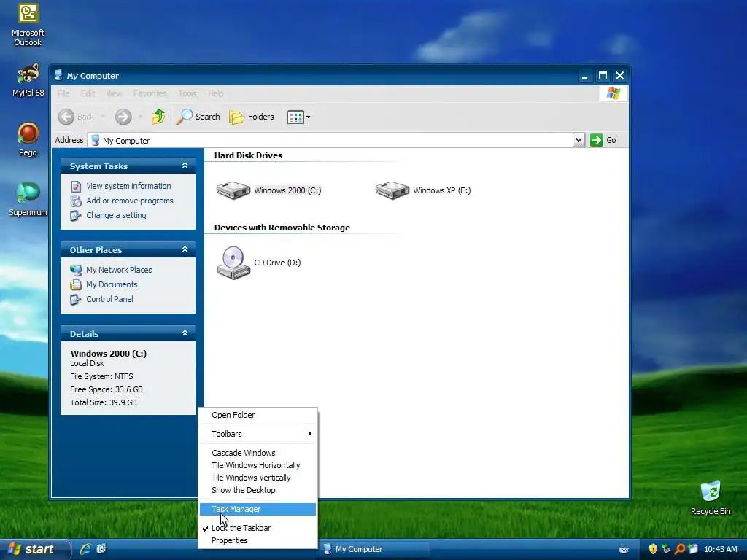The height and width of the screenshot is (560, 747).
Task: Open taskbar Properties from context menu
Action: point(258,540)
